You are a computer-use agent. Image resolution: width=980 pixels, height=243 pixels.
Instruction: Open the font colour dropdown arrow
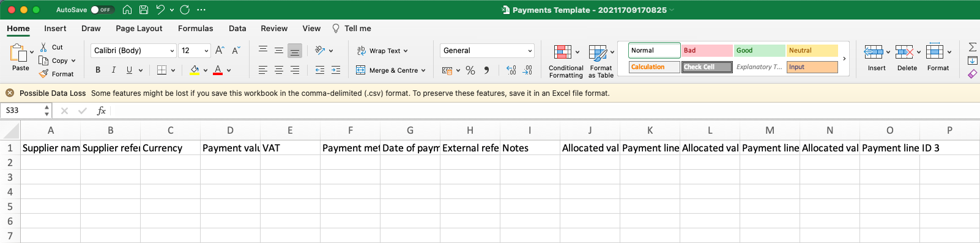pos(229,70)
